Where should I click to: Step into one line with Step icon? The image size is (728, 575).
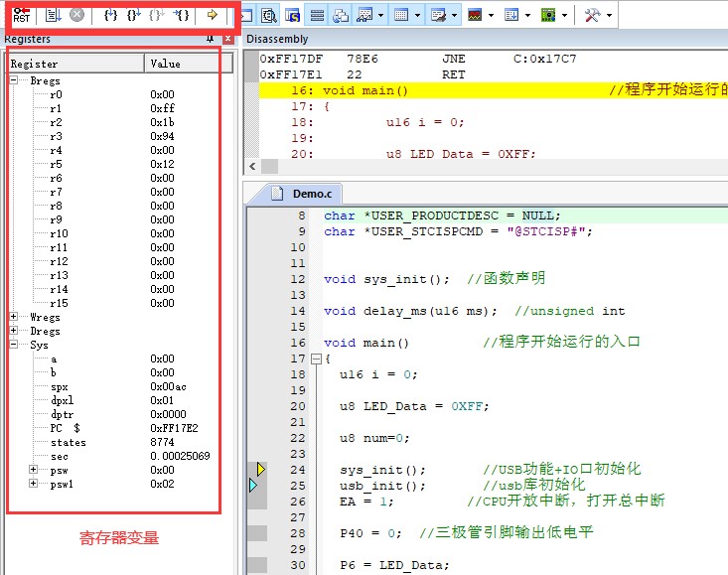[x=110, y=15]
